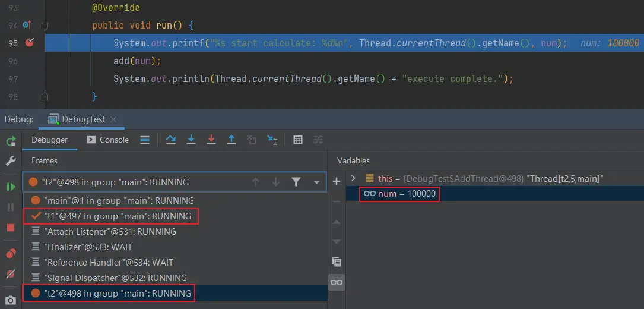Click the Frames panel header
Image resolution: width=644 pixels, height=309 pixels.
click(45, 161)
